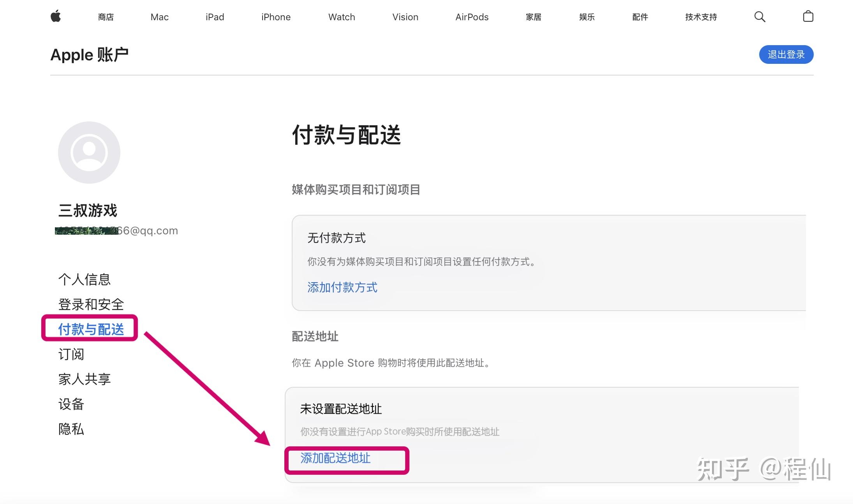The height and width of the screenshot is (504, 853).
Task: Open the 配件 navigation item
Action: 640,17
